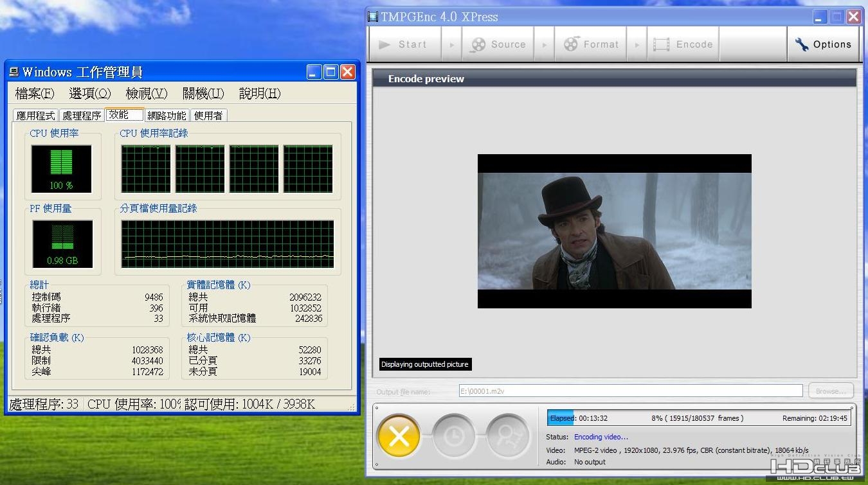Image resolution: width=868 pixels, height=485 pixels.
Task: Select the 效能 tab
Action: click(124, 114)
